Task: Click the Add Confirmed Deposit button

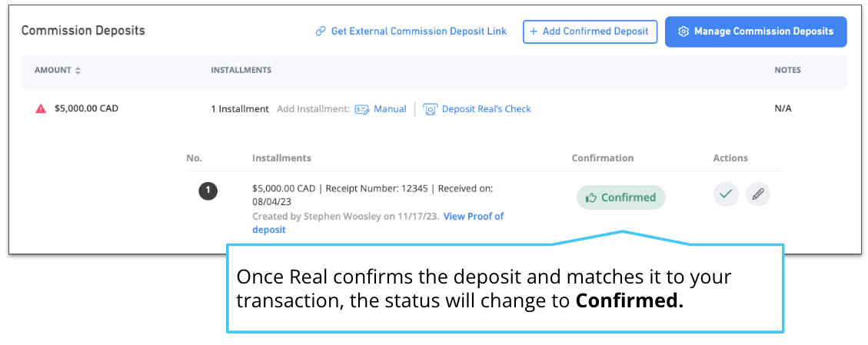Action: [590, 32]
